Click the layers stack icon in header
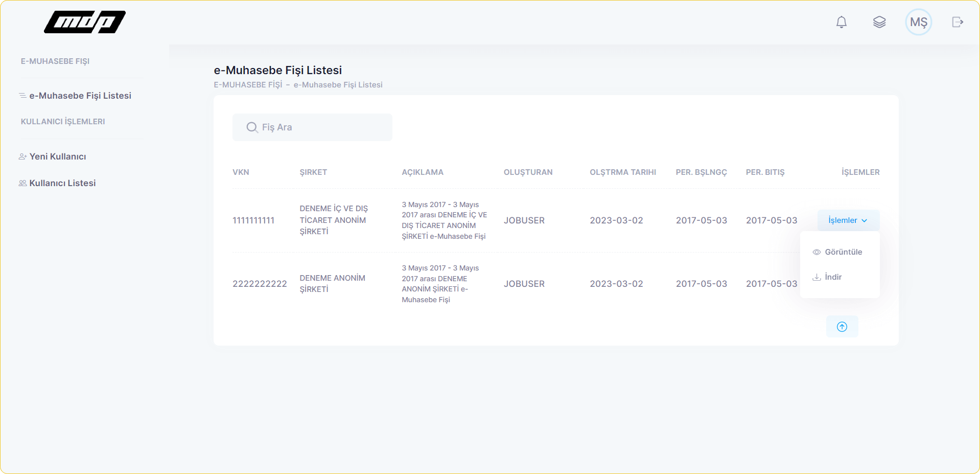This screenshot has height=474, width=980. click(879, 22)
